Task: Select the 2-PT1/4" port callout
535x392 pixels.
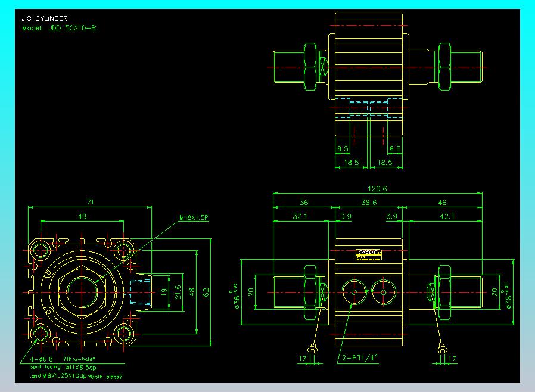Action: pos(360,357)
